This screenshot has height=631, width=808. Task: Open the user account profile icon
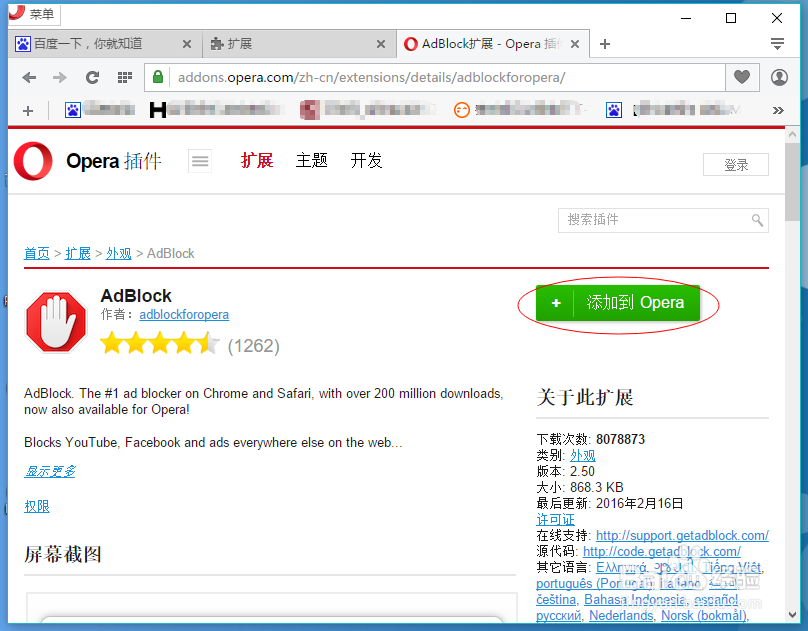(x=779, y=77)
